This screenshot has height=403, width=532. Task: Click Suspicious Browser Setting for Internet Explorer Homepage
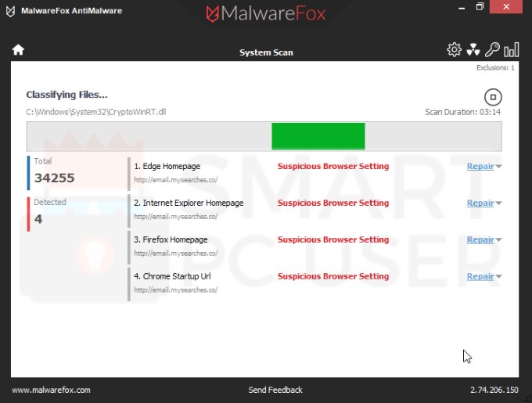point(333,203)
